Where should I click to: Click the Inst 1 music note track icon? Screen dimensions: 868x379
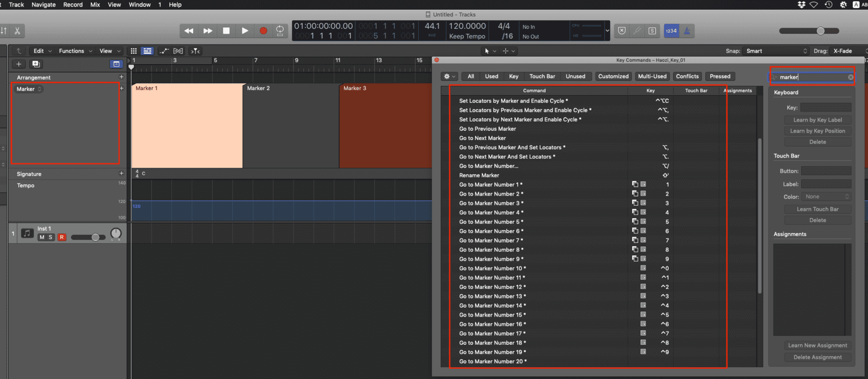pos(27,233)
